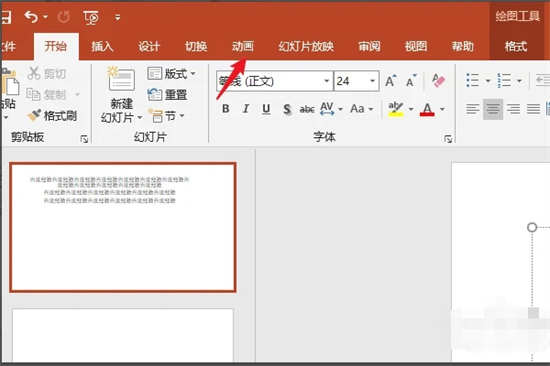Click the grayed Redo icon
550x366 pixels.
click(64, 16)
